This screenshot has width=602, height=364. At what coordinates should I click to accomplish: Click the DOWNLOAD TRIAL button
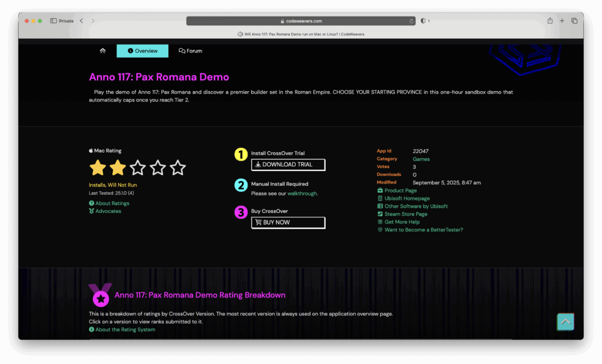pos(288,165)
